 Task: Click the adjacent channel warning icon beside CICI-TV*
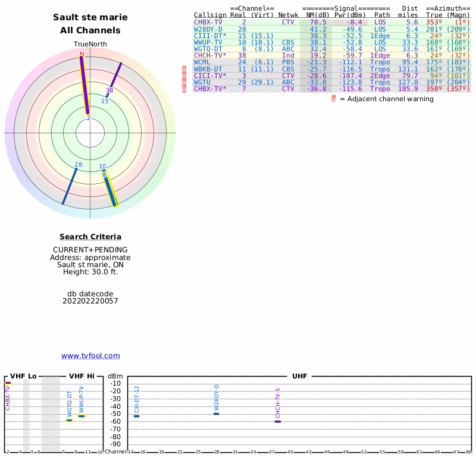pos(184,76)
